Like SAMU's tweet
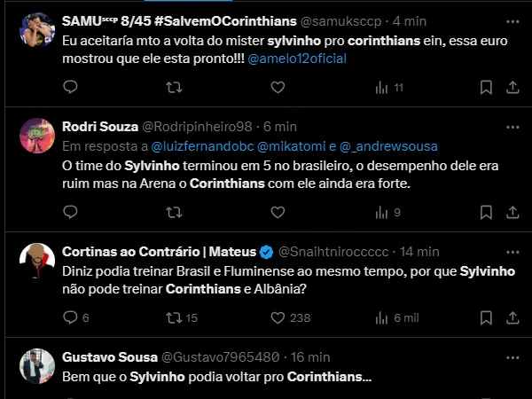 point(278,87)
